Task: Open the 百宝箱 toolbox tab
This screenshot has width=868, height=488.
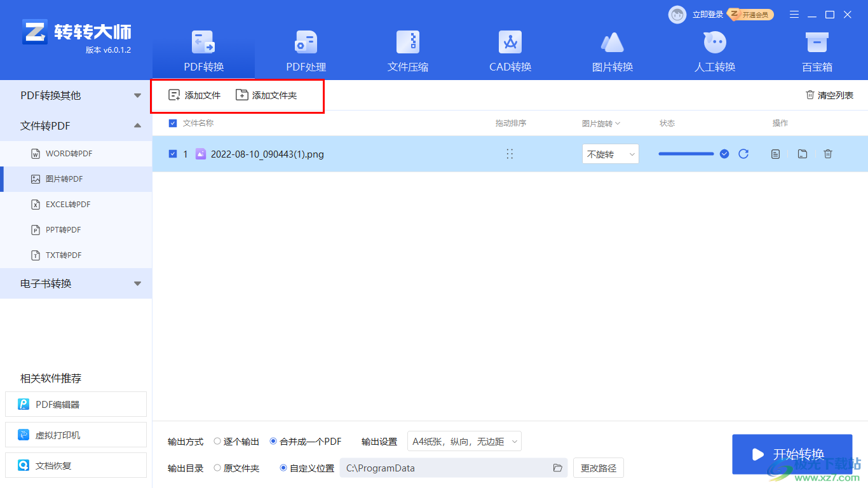Action: point(817,52)
